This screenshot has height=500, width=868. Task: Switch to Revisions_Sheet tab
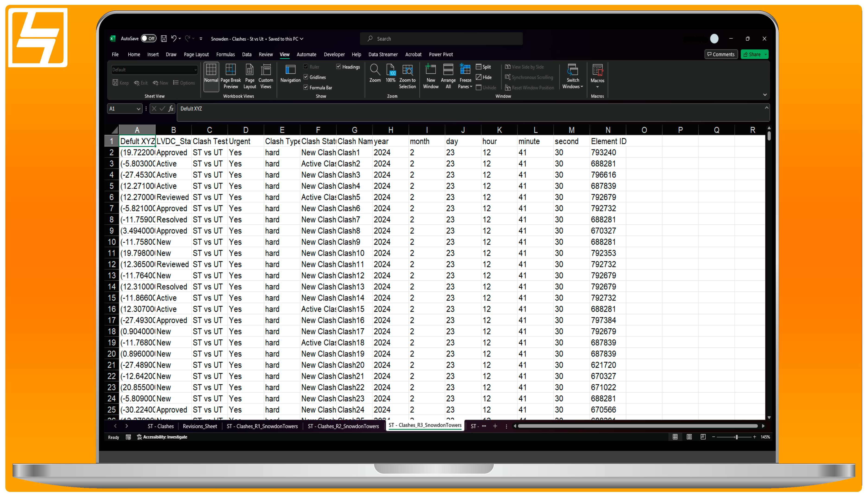(x=200, y=426)
